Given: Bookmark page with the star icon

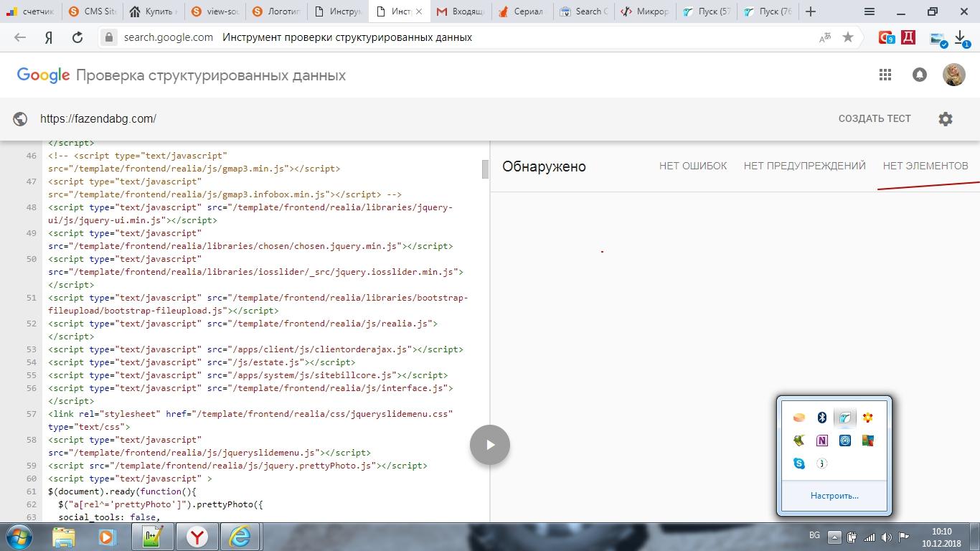Looking at the screenshot, I should pyautogui.click(x=848, y=37).
